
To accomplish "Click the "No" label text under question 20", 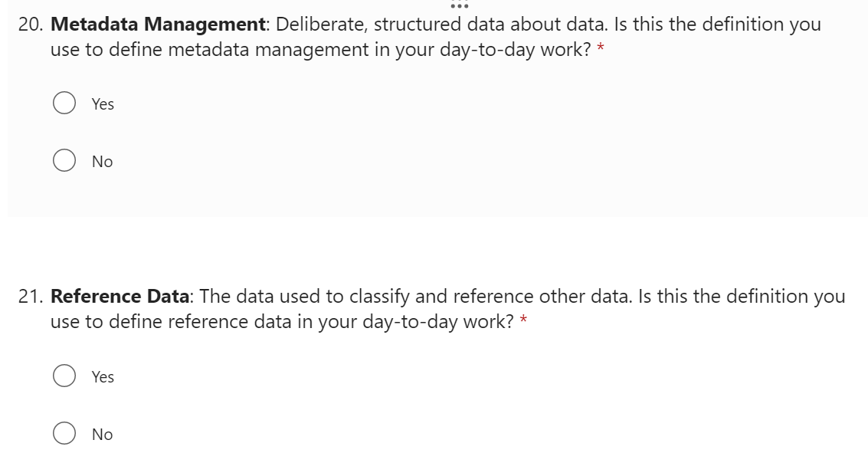I will pyautogui.click(x=102, y=162).
